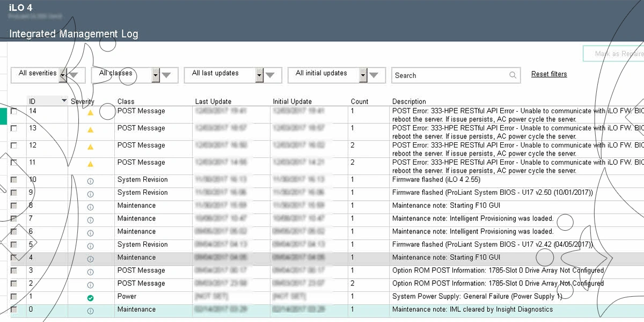Viewport: 644px width, 322px height.
Task: Sort by Last Update column header
Action: pos(213,101)
